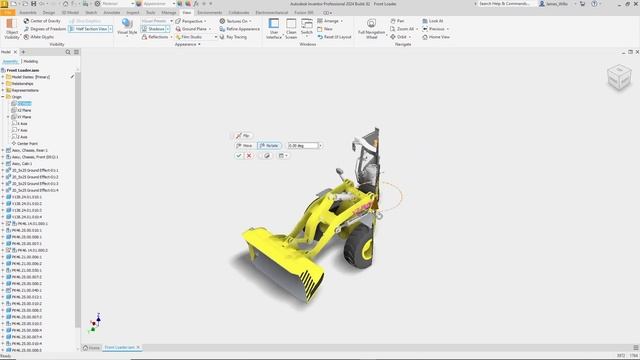Image resolution: width=640 pixels, height=360 pixels.
Task: Click the Half Section View button
Action: click(x=88, y=29)
